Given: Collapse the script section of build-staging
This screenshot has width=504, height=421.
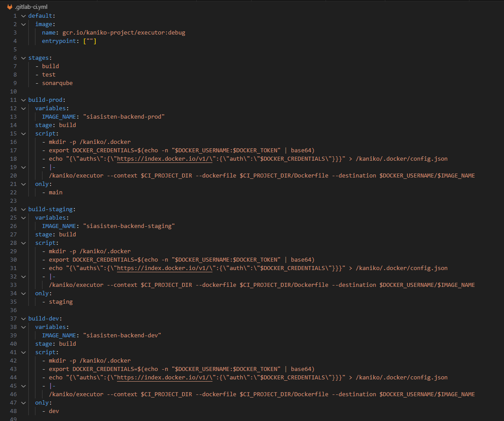Looking at the screenshot, I should pos(23,243).
